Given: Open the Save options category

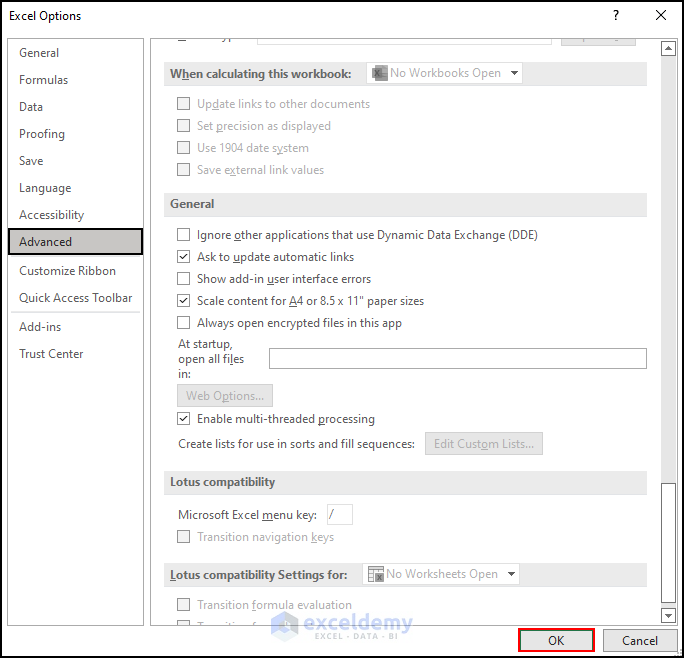Looking at the screenshot, I should [x=31, y=161].
